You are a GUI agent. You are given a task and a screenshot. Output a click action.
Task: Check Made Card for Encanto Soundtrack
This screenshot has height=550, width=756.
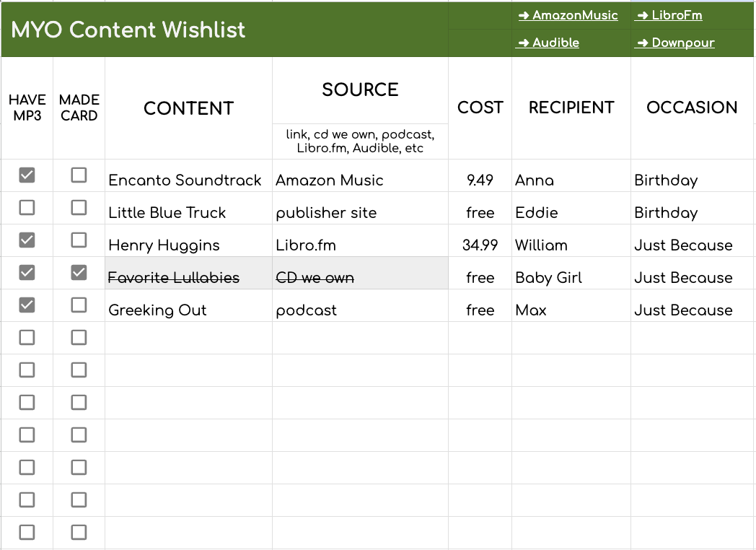coord(79,175)
